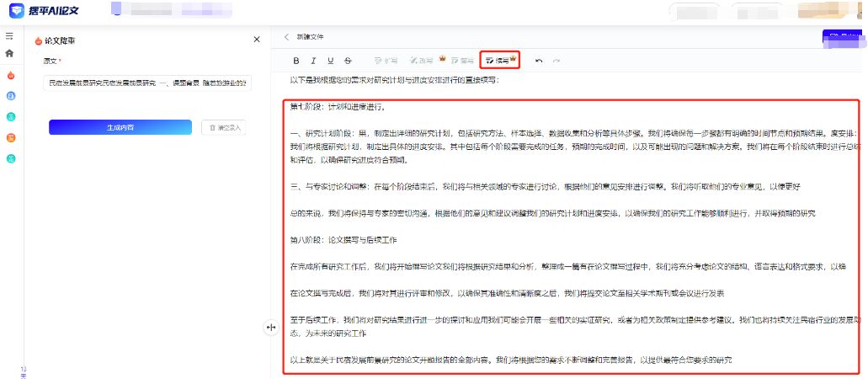868x379 pixels.
Task: Open the hamburger menu in left sidebar
Action: coord(9,36)
